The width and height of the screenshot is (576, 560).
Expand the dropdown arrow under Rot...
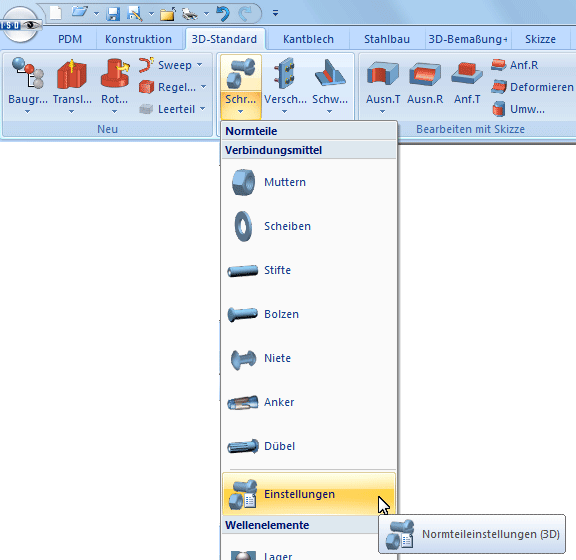114,111
